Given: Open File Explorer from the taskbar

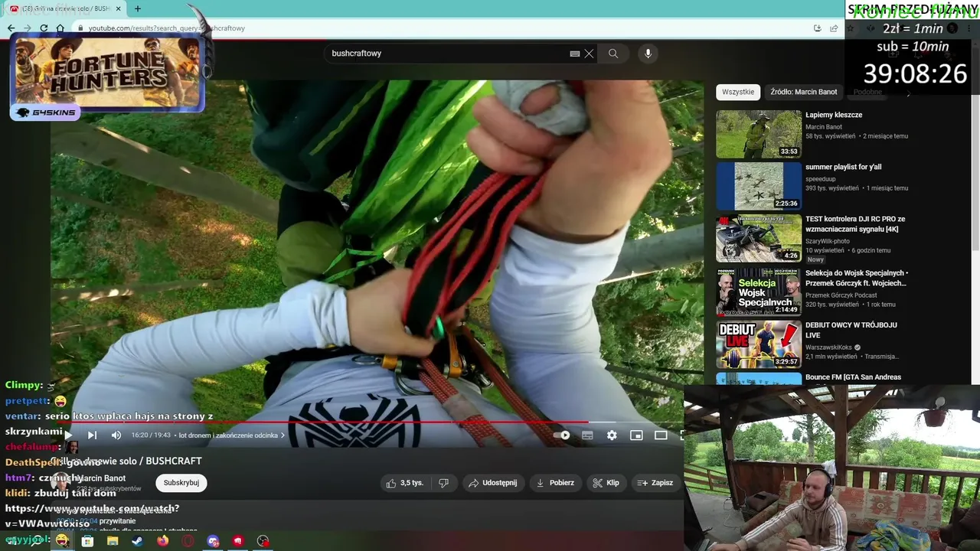Looking at the screenshot, I should [113, 541].
